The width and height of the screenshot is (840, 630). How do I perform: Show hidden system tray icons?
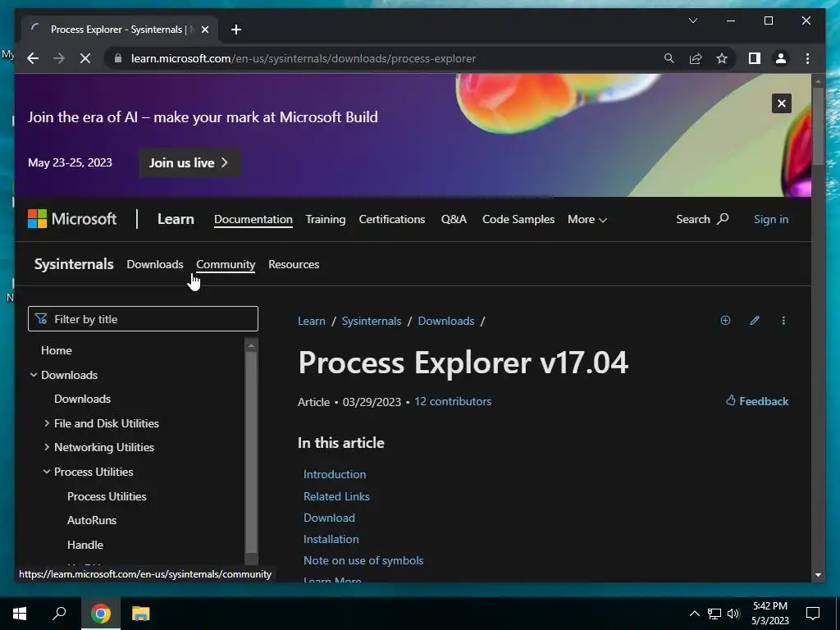coord(694,614)
